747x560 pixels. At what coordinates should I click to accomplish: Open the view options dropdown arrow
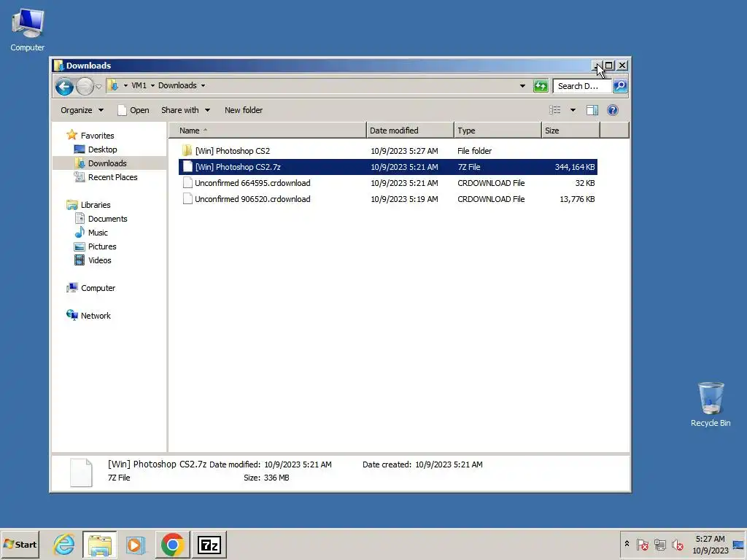[573, 110]
